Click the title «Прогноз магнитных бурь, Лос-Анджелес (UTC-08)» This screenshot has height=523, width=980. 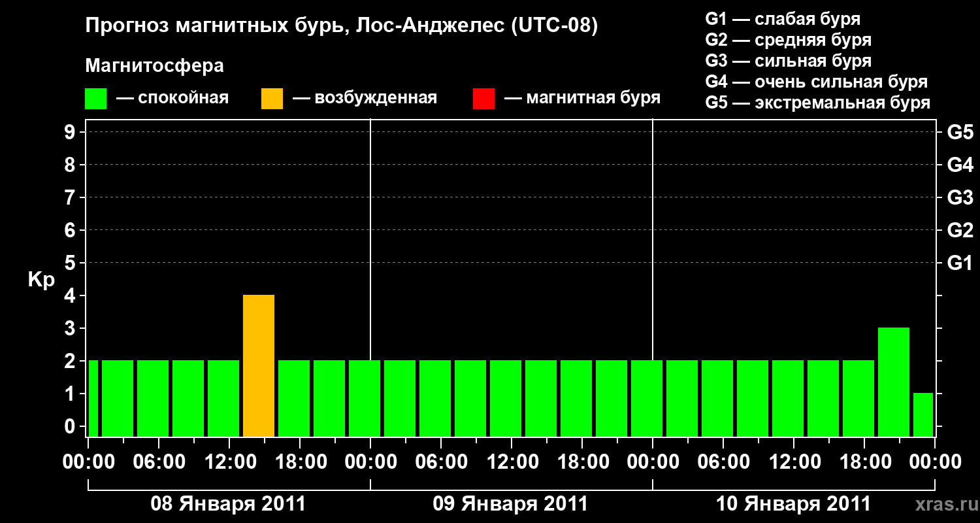click(x=342, y=26)
